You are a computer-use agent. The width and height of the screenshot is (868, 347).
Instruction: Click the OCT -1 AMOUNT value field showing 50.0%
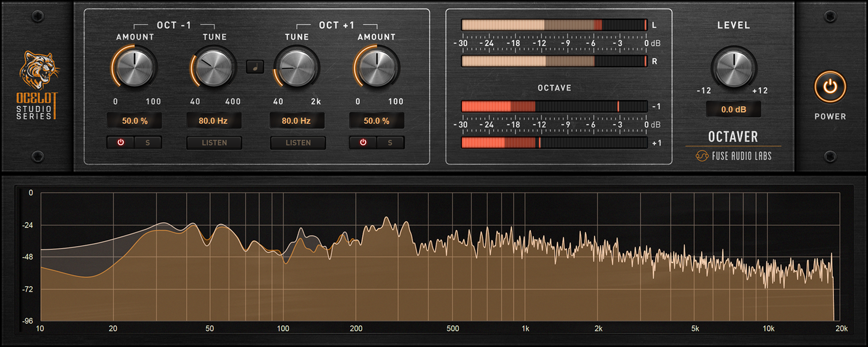pyautogui.click(x=135, y=120)
